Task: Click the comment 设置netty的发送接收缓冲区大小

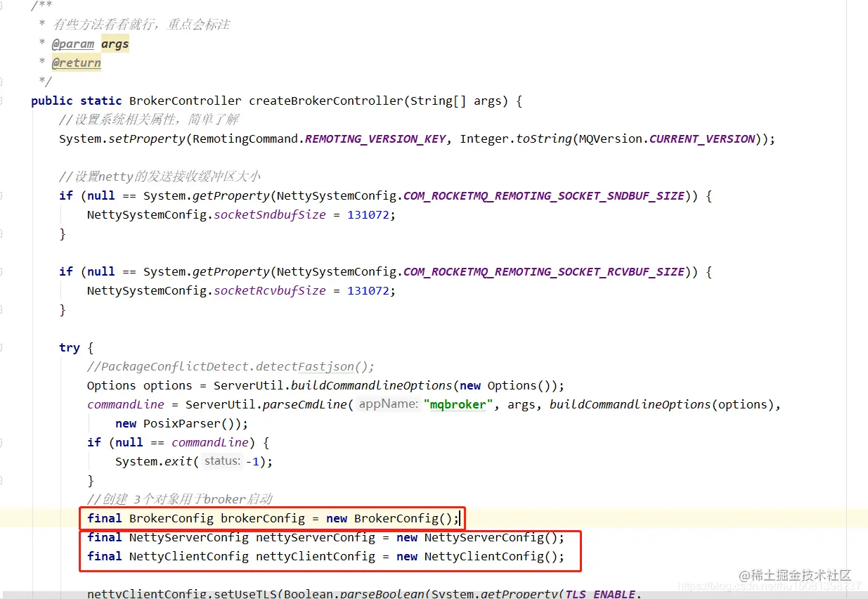Action: coord(160,176)
